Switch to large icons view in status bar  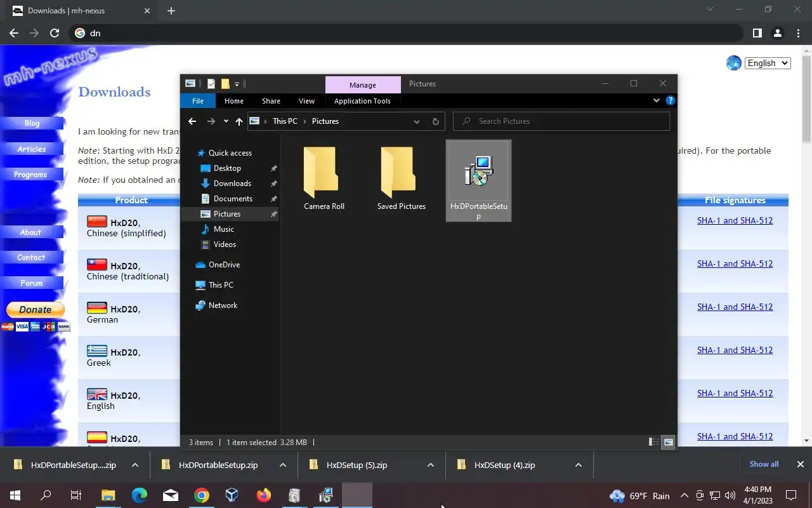[x=668, y=442]
